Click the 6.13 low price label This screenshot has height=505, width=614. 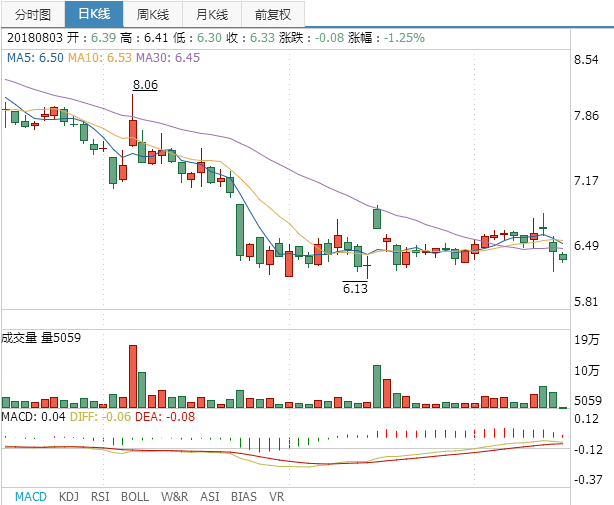(355, 288)
